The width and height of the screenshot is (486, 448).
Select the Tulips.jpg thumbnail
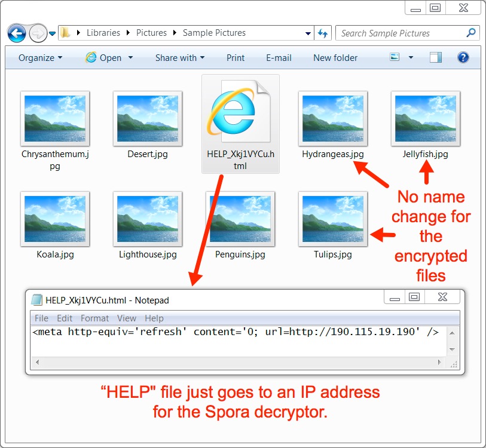333,219
